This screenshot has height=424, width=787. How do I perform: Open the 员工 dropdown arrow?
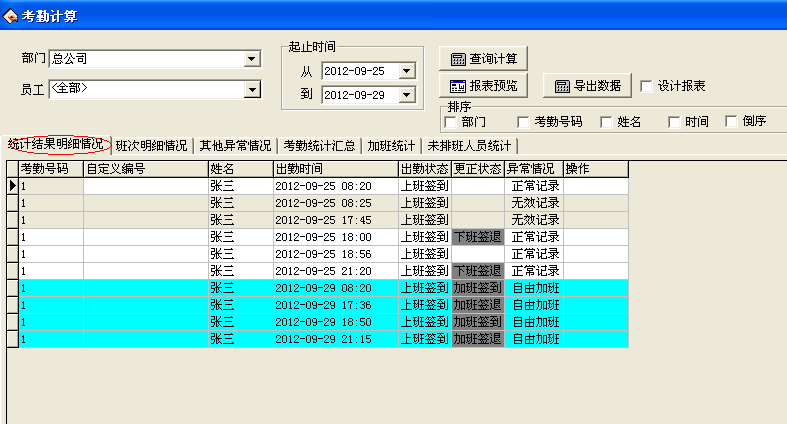click(x=252, y=90)
